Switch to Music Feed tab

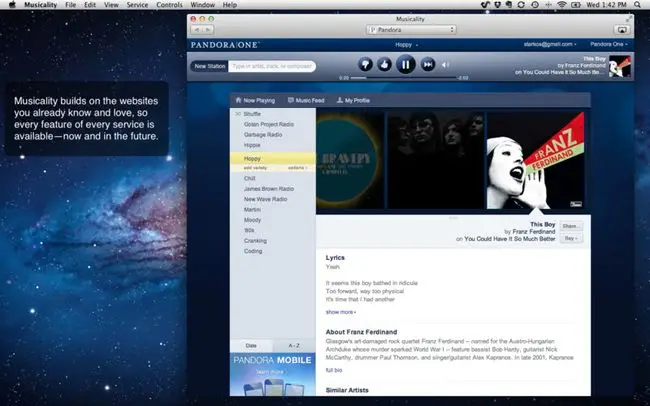306,100
